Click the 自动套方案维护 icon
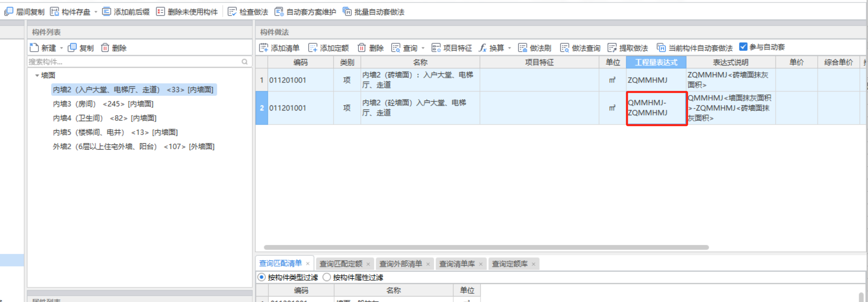 [x=279, y=12]
